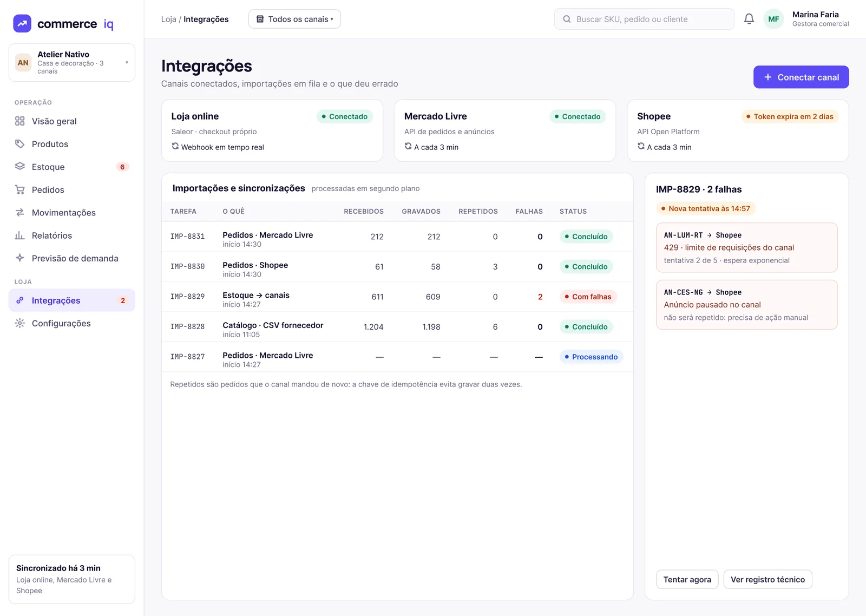Click Tentar agora button
866x616 pixels.
687,579
